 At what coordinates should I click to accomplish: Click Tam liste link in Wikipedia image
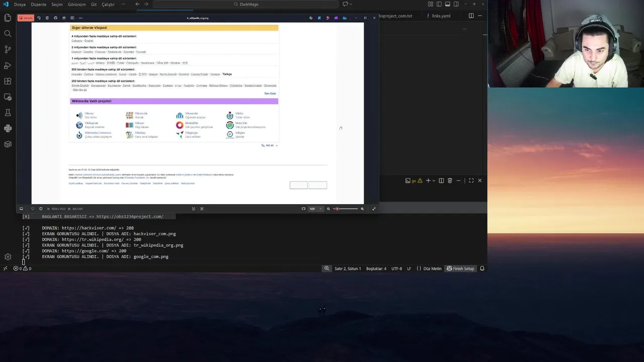click(x=270, y=94)
